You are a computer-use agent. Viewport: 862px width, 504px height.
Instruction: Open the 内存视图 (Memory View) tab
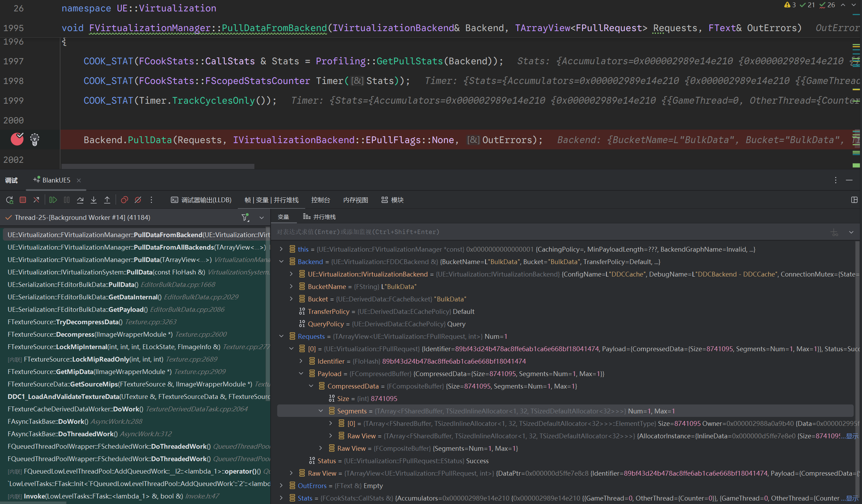click(355, 200)
